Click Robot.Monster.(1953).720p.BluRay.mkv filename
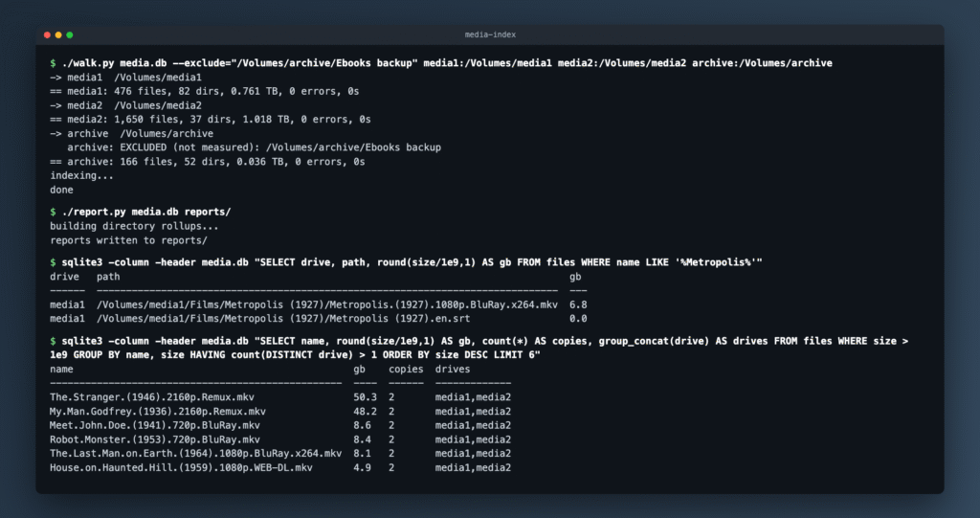 155,439
